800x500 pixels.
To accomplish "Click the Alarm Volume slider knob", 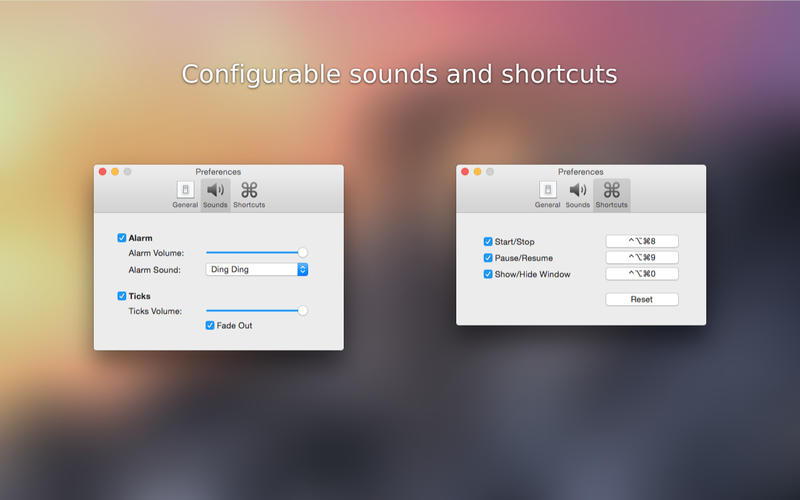I will [x=303, y=253].
